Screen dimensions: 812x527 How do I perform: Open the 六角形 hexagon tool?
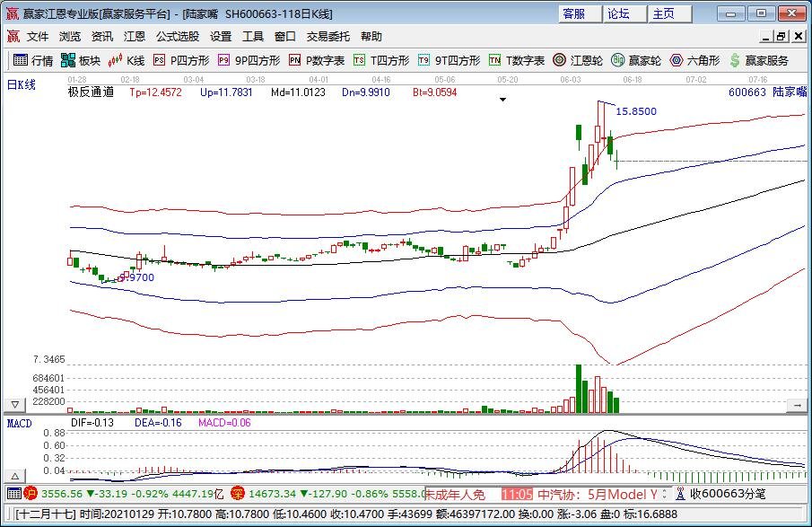coord(694,61)
